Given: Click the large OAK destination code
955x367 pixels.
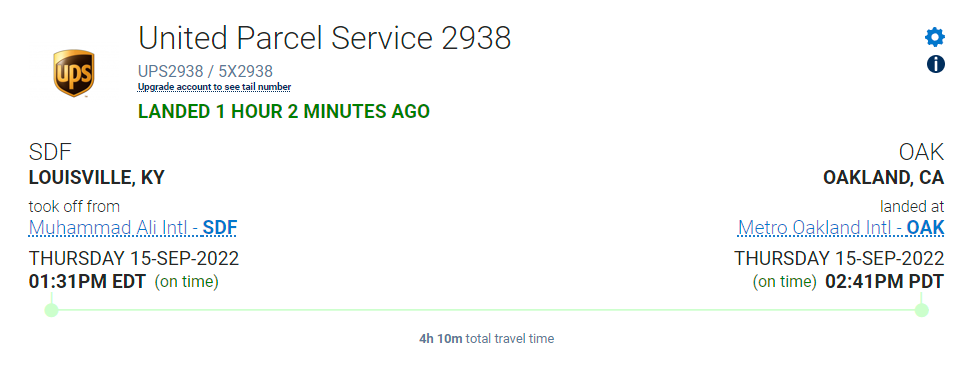Looking at the screenshot, I should 922,152.
